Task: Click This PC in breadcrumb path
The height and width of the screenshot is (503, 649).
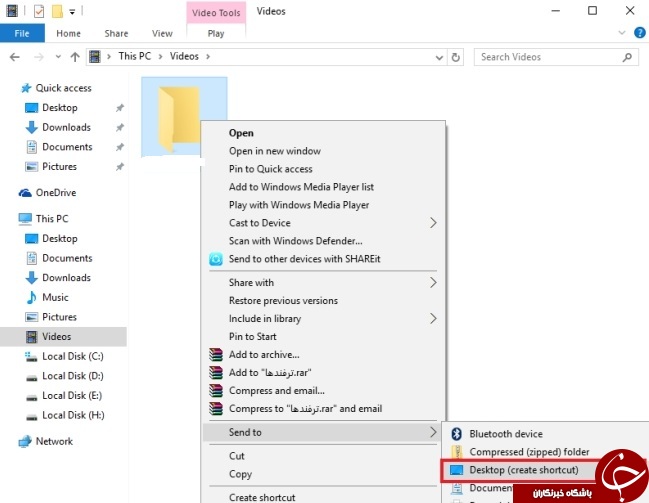Action: (x=135, y=56)
